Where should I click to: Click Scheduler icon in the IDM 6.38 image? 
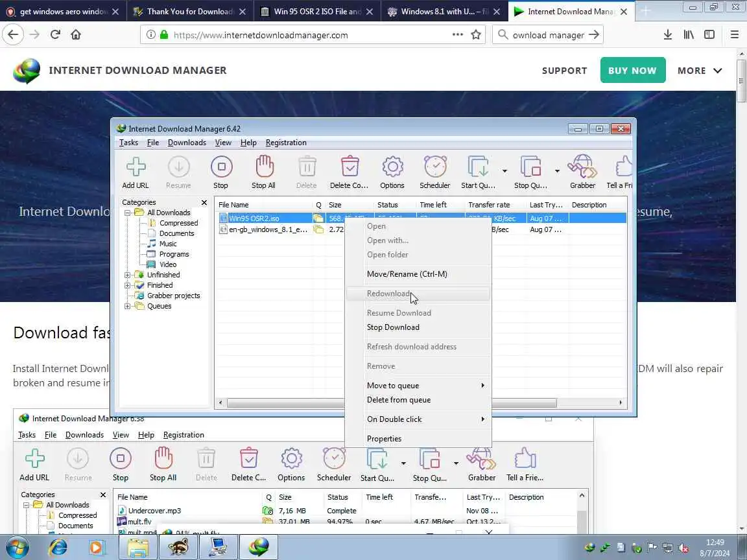pyautogui.click(x=334, y=459)
